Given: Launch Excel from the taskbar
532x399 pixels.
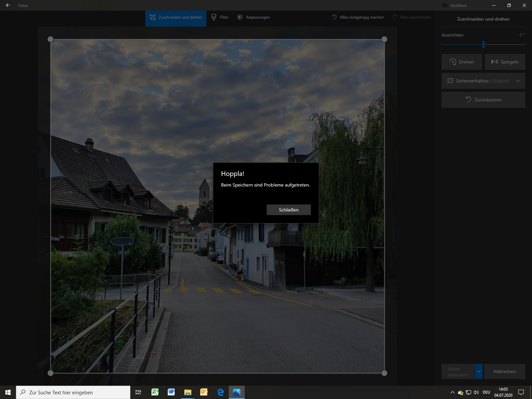Looking at the screenshot, I should tap(155, 392).
